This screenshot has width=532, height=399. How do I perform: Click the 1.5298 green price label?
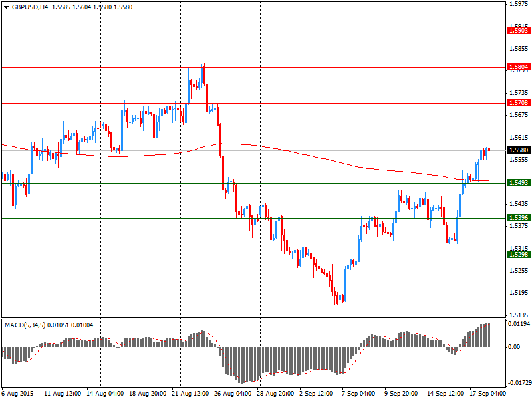click(x=519, y=255)
